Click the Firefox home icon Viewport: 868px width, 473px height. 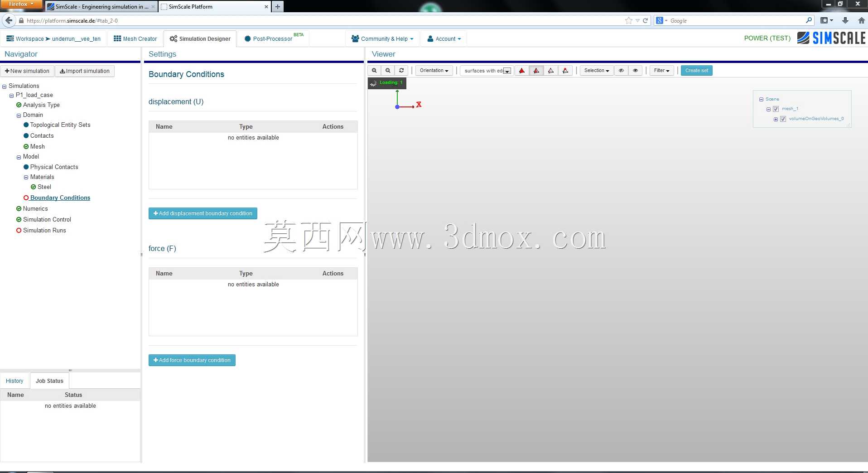[x=861, y=20]
